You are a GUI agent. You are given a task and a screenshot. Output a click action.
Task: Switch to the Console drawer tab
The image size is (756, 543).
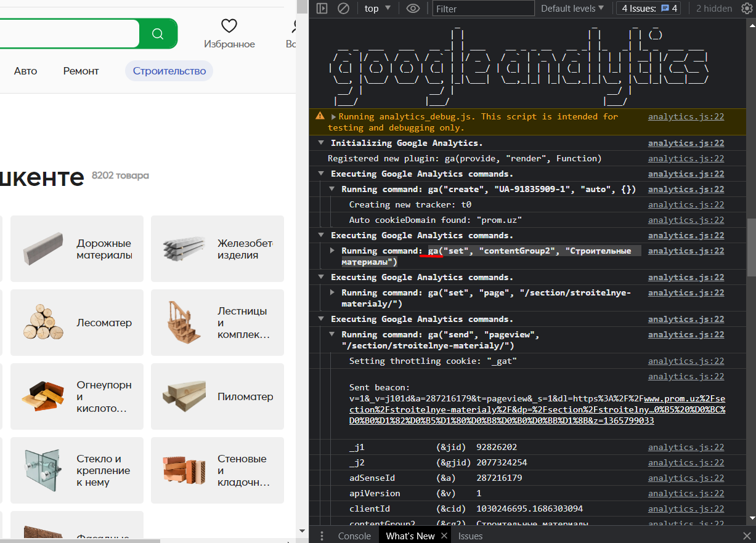pos(354,536)
